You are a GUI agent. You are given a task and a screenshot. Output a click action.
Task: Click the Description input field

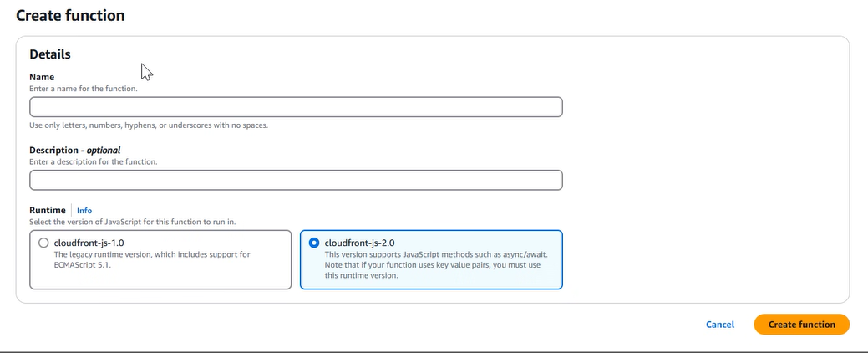pos(296,180)
